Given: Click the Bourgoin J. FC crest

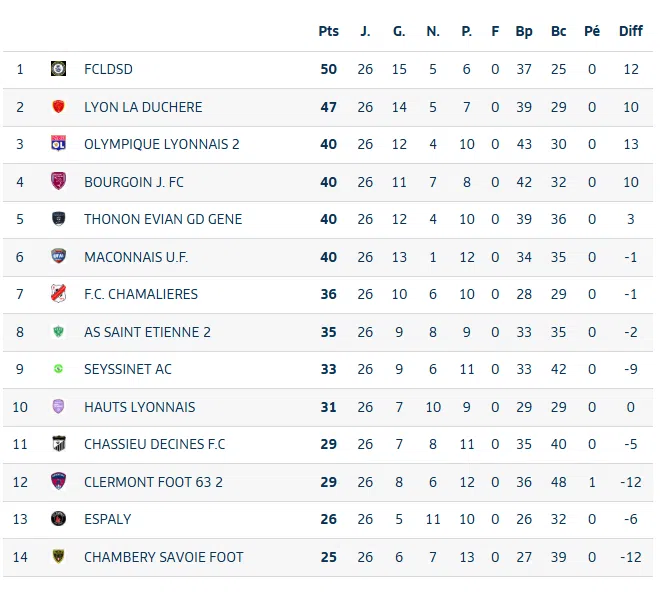Looking at the screenshot, I should coord(59,182).
